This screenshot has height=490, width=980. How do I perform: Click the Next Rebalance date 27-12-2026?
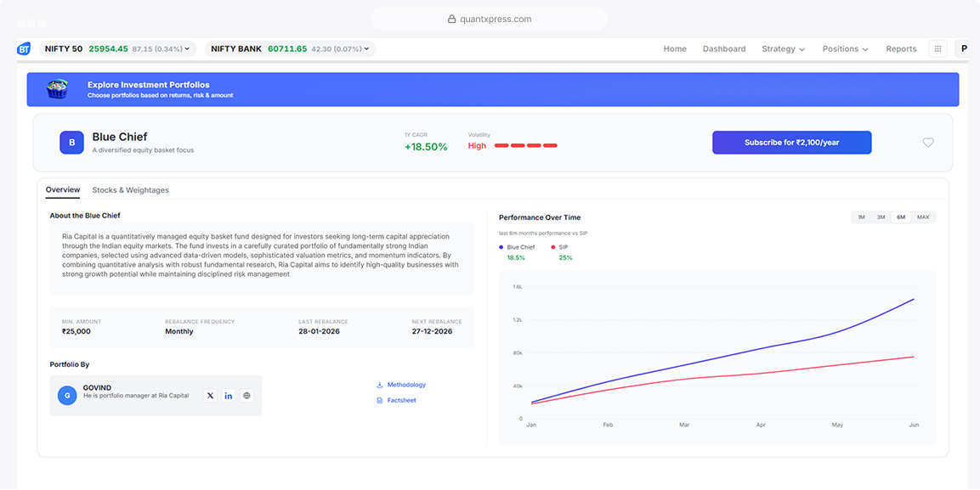(432, 331)
